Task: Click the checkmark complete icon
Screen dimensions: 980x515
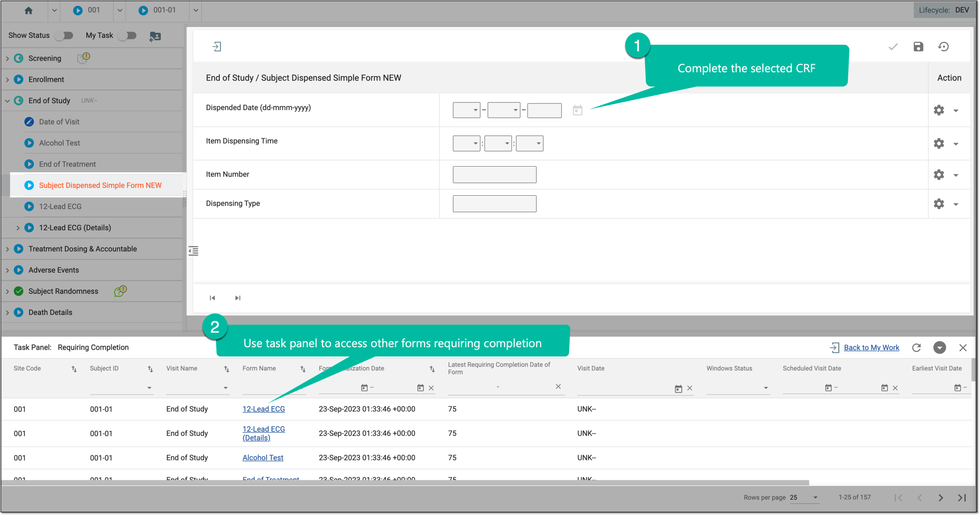Action: click(893, 47)
